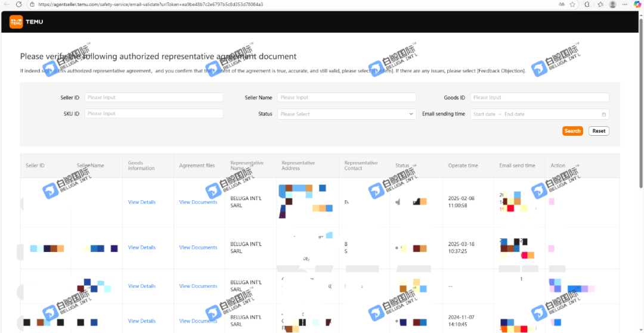Click the Agreement files column header
This screenshot has width=644, height=333.
tap(197, 166)
